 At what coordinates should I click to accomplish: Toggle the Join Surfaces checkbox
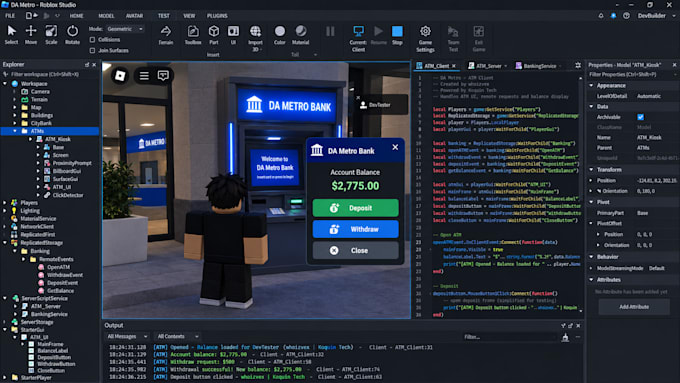point(92,50)
